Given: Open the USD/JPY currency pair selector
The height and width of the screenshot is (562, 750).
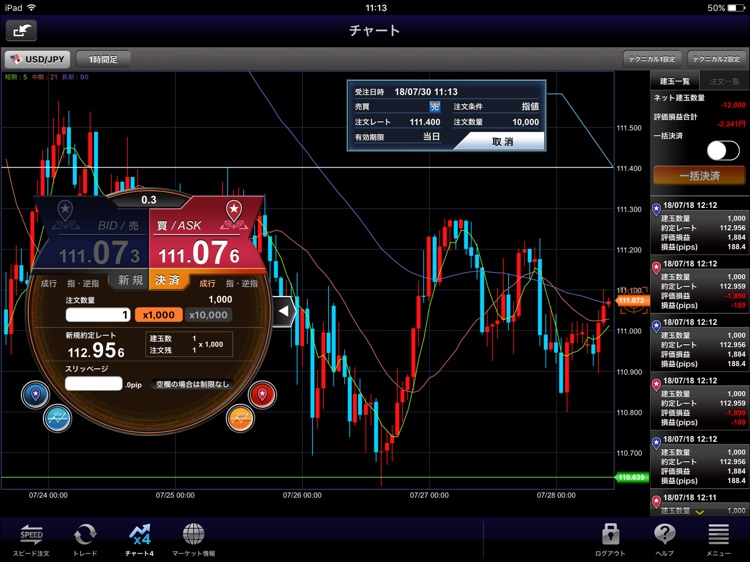Looking at the screenshot, I should pyautogui.click(x=37, y=59).
